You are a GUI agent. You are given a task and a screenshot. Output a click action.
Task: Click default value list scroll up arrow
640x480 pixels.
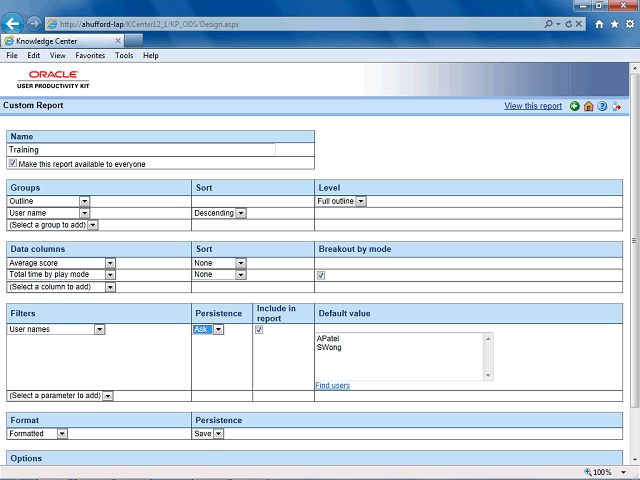488,338
